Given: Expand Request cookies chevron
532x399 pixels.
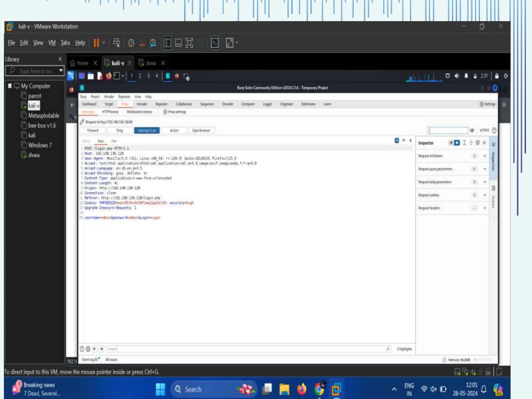Looking at the screenshot, I should pyautogui.click(x=484, y=195).
